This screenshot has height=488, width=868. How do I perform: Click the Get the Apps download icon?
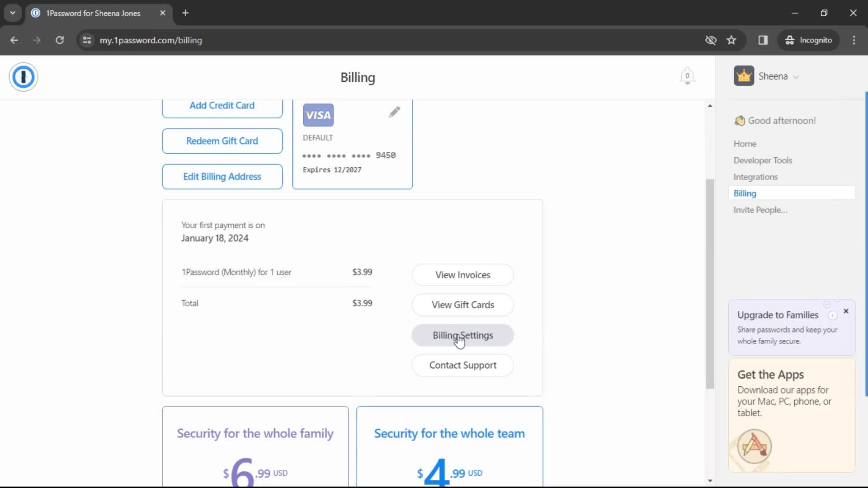point(754,446)
